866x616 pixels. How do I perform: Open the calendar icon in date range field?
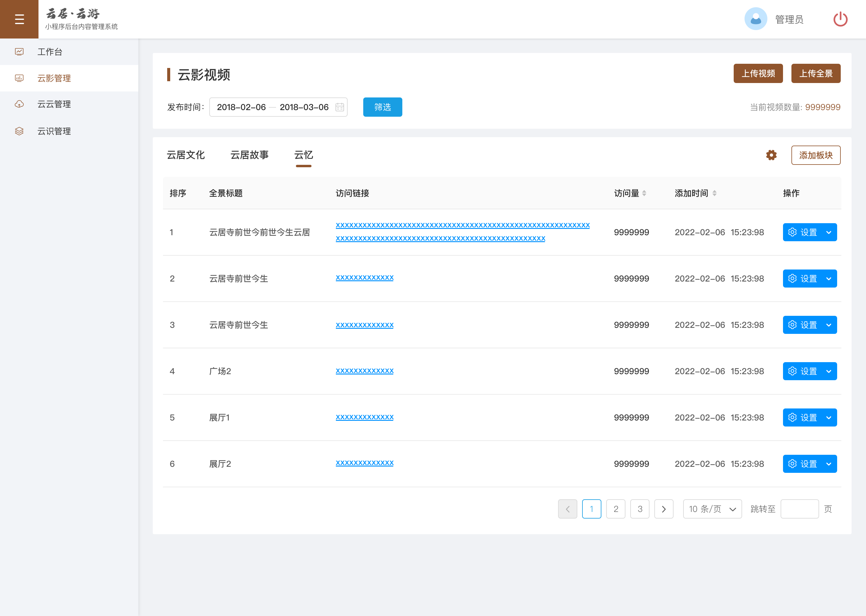click(340, 107)
